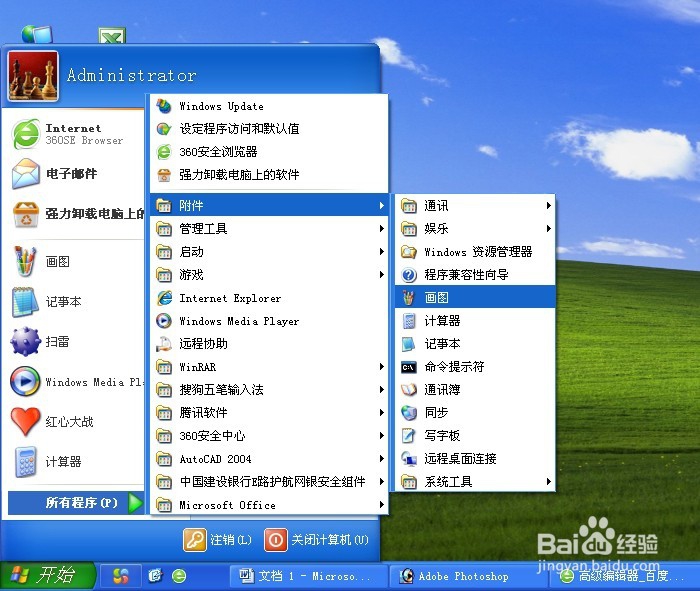Switch to 高级编辑器_百度 taskbar window
The height and width of the screenshot is (591, 700).
click(624, 576)
